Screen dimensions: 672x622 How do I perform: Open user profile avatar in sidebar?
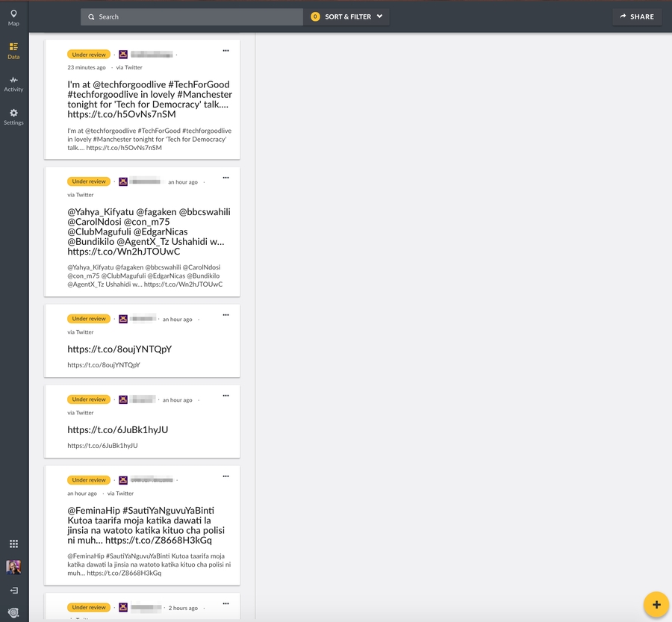(x=13, y=567)
